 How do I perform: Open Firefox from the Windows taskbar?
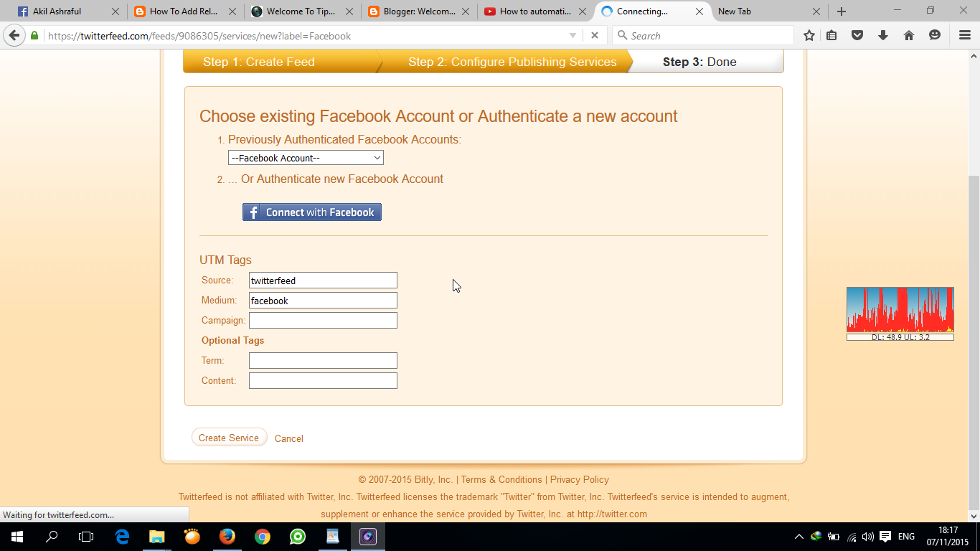coord(227,536)
